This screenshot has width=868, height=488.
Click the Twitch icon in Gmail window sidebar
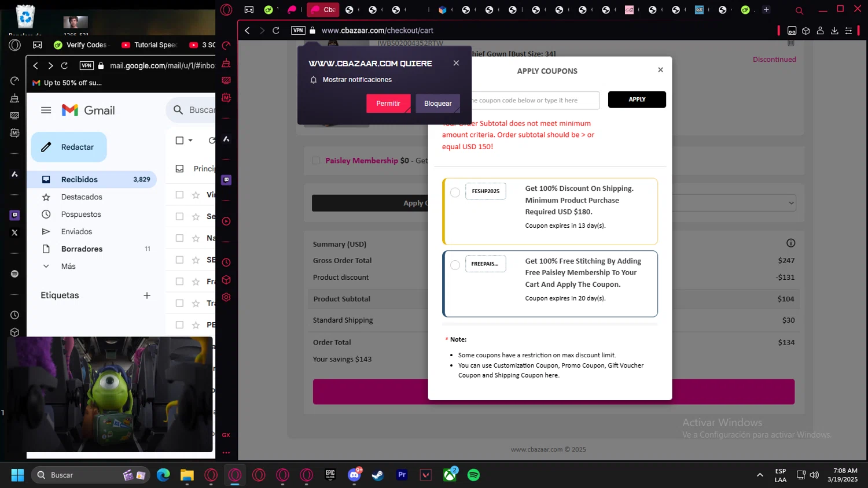(x=14, y=215)
